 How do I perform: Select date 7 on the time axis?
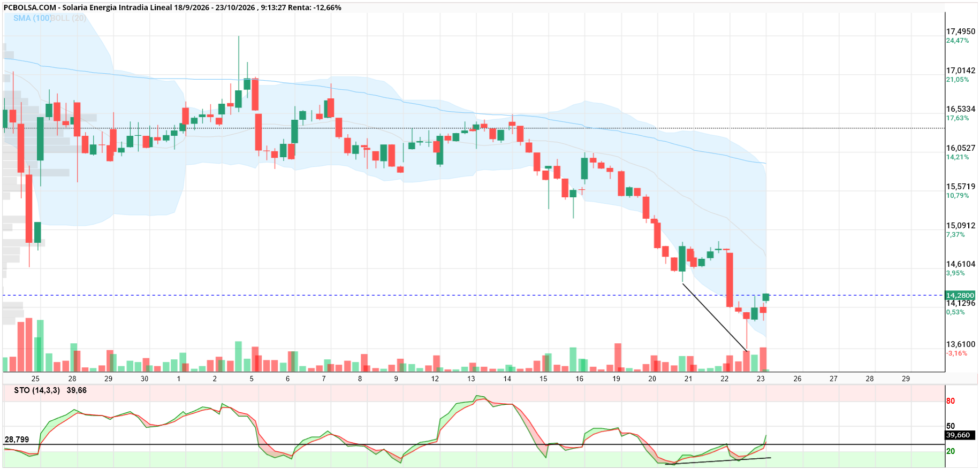(x=324, y=379)
